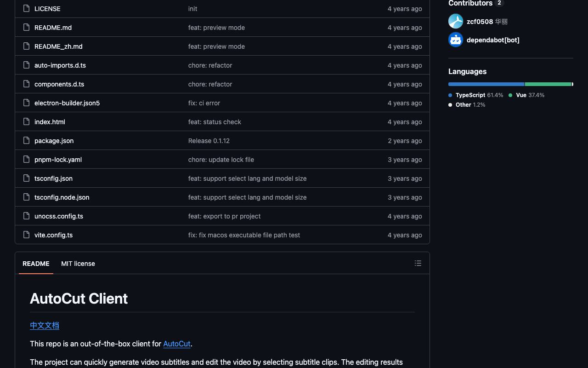The height and width of the screenshot is (368, 588).
Task: Switch to the README tab
Action: [36, 264]
